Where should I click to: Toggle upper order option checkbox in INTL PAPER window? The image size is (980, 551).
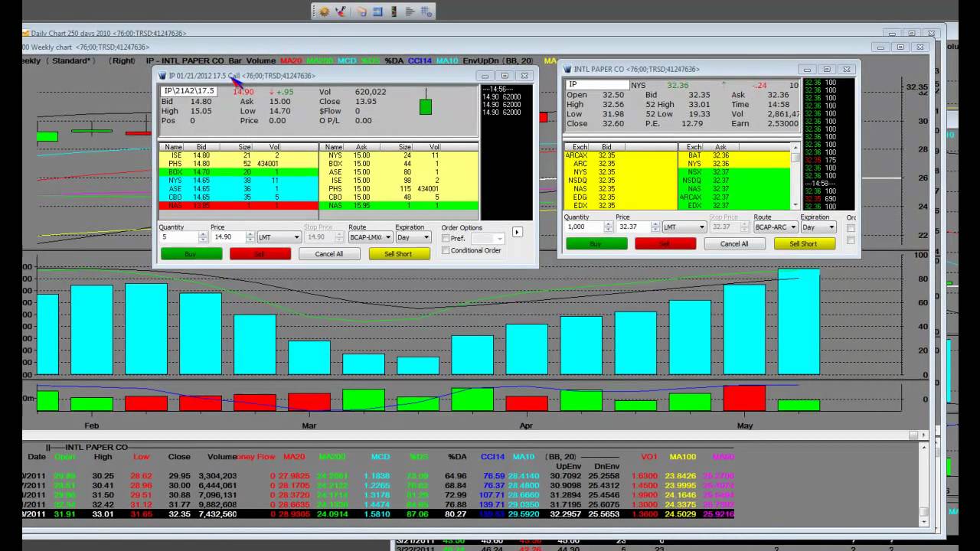[851, 229]
